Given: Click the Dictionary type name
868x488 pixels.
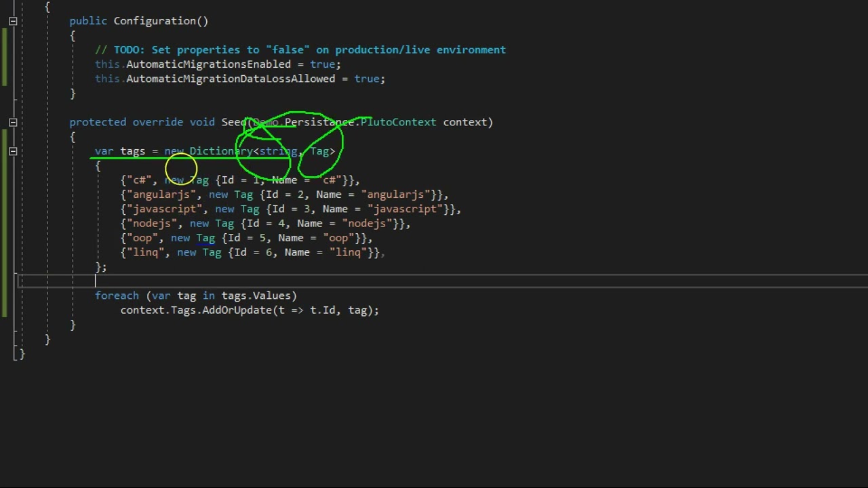Looking at the screenshot, I should point(220,151).
